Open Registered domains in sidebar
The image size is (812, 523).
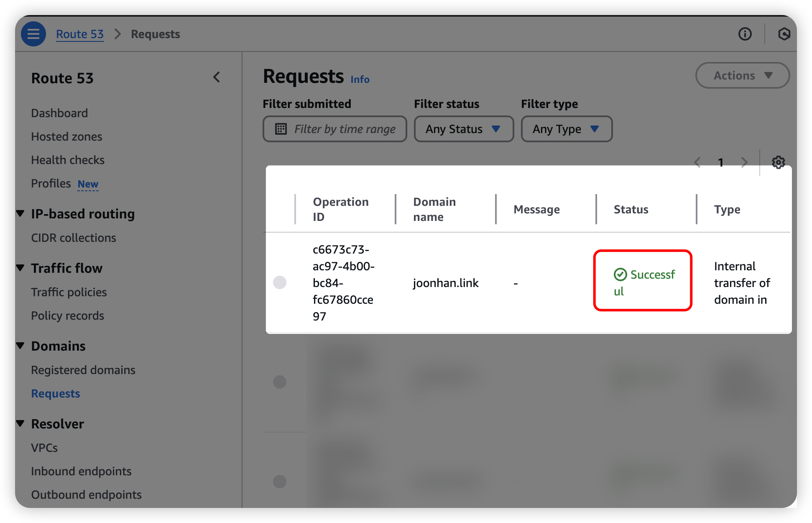coord(83,370)
